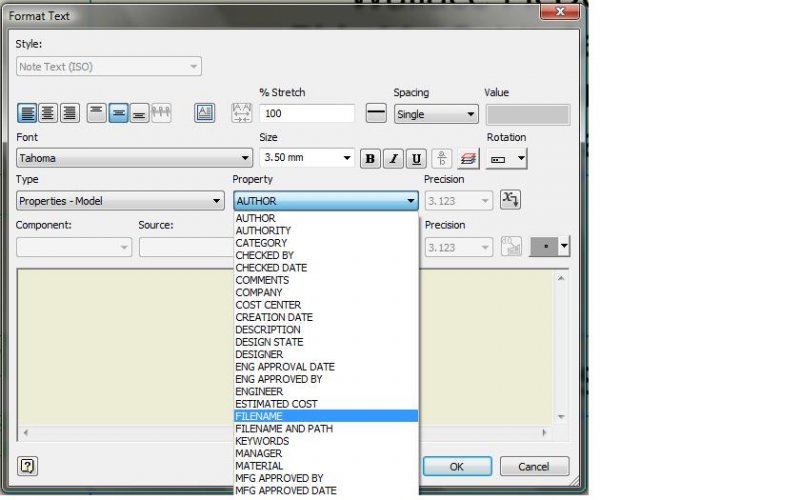Toggle Bold formatting
This screenshot has height=500, width=800.
(x=370, y=159)
